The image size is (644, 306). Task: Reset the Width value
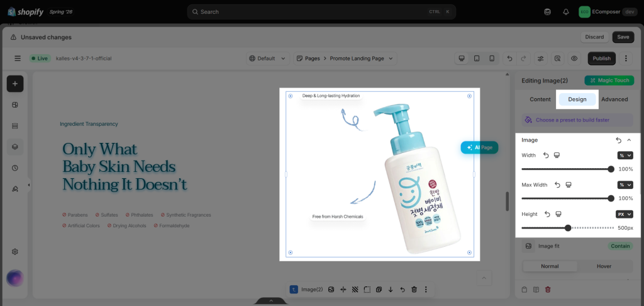tap(546, 156)
